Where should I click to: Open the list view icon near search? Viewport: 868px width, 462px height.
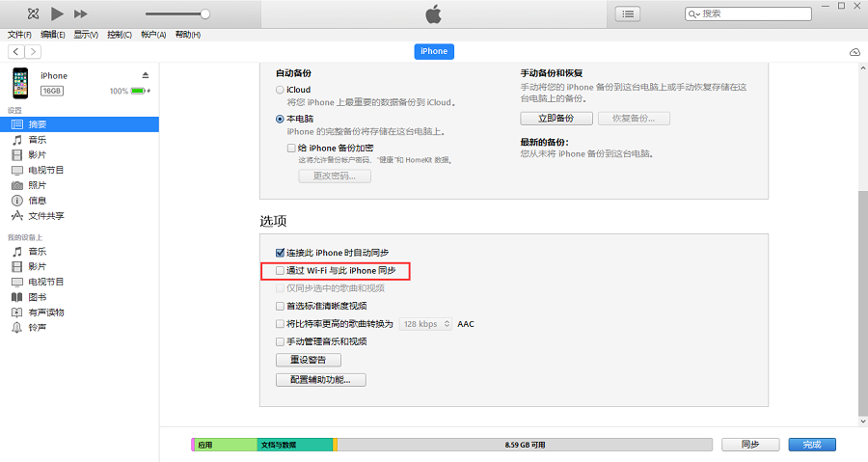[628, 14]
